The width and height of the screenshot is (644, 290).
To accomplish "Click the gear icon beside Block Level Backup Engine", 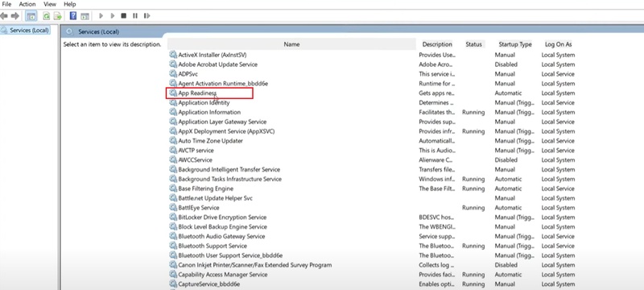I will [x=173, y=226].
